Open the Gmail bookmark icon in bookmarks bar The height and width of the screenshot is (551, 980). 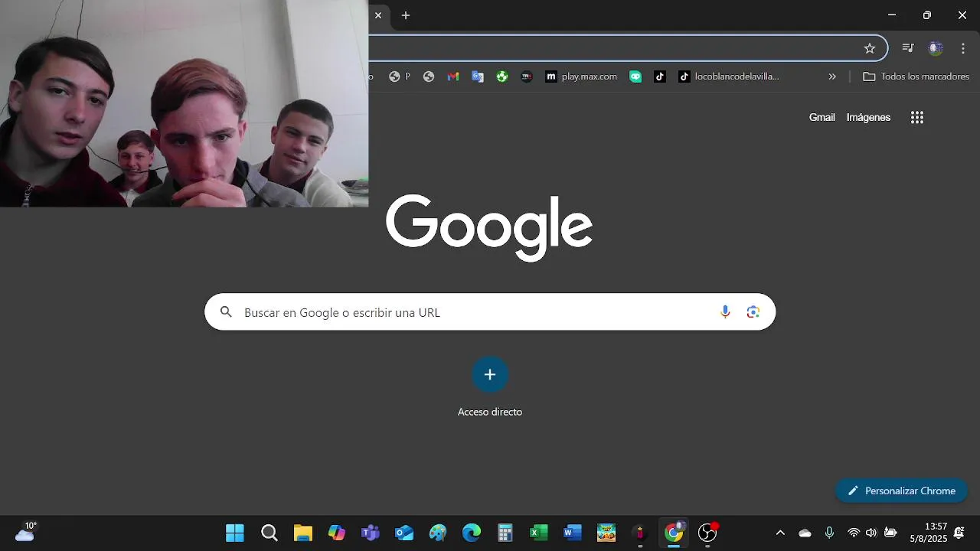click(453, 77)
